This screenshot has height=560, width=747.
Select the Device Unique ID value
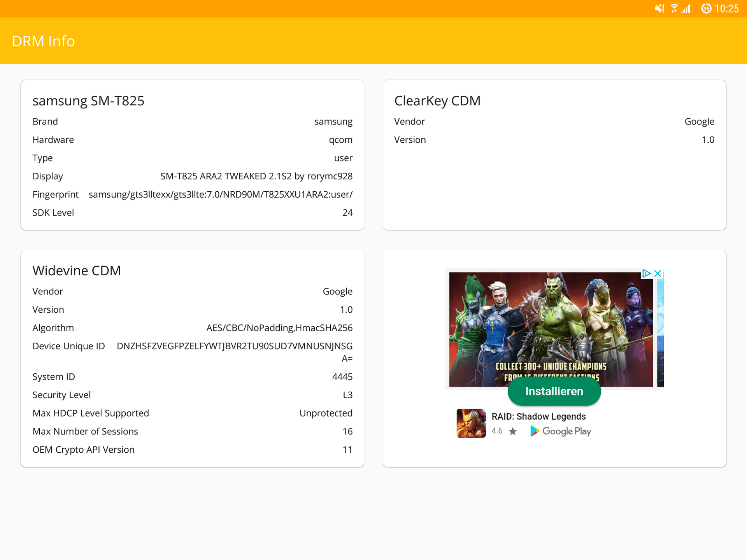tap(235, 352)
